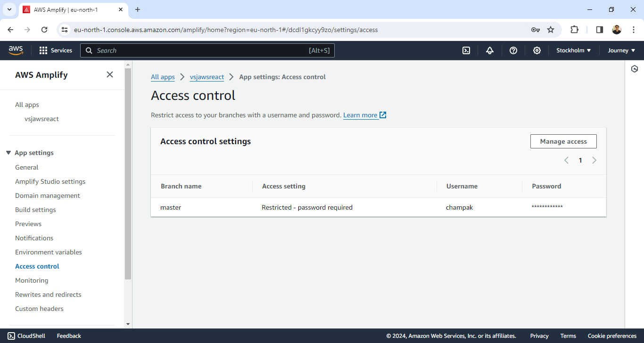644x343 pixels.
Task: Select the master branch cell
Action: click(x=171, y=207)
